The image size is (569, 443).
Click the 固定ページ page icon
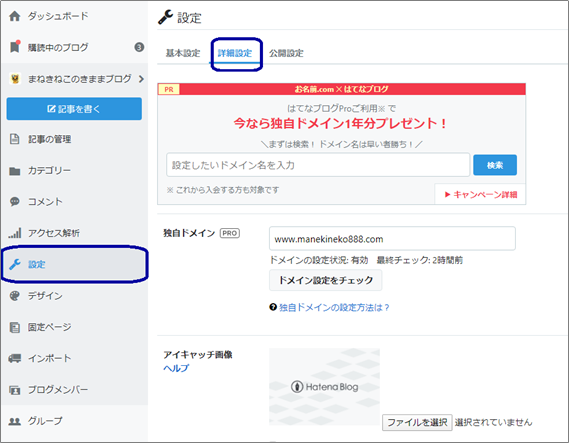click(x=15, y=327)
